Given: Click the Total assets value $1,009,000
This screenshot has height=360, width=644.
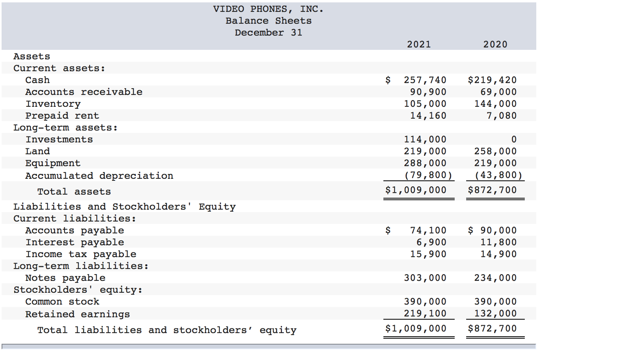Looking at the screenshot, I should coord(416,190).
